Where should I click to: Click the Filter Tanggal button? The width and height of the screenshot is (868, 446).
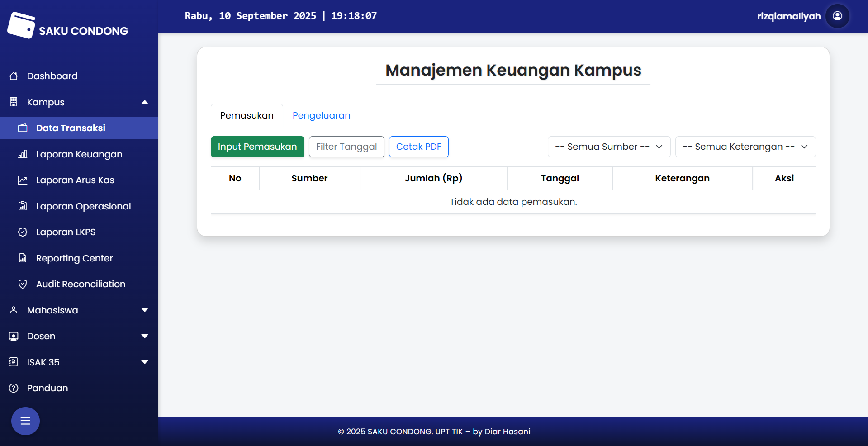point(346,147)
